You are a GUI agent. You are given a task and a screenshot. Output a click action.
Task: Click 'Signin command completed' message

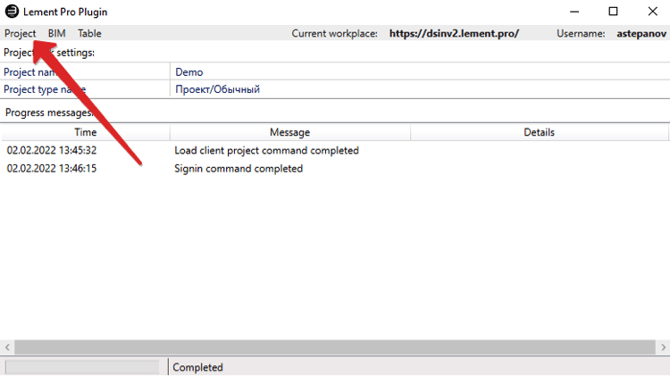click(238, 168)
